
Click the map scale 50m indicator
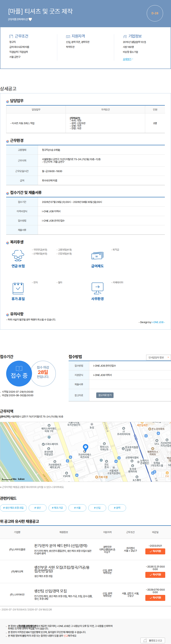9,479
